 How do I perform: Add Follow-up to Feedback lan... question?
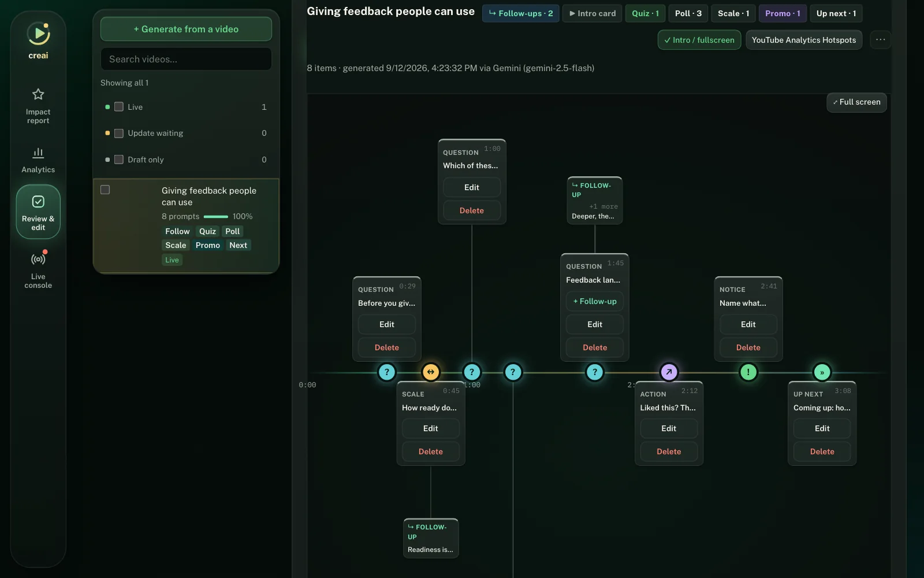(x=595, y=301)
